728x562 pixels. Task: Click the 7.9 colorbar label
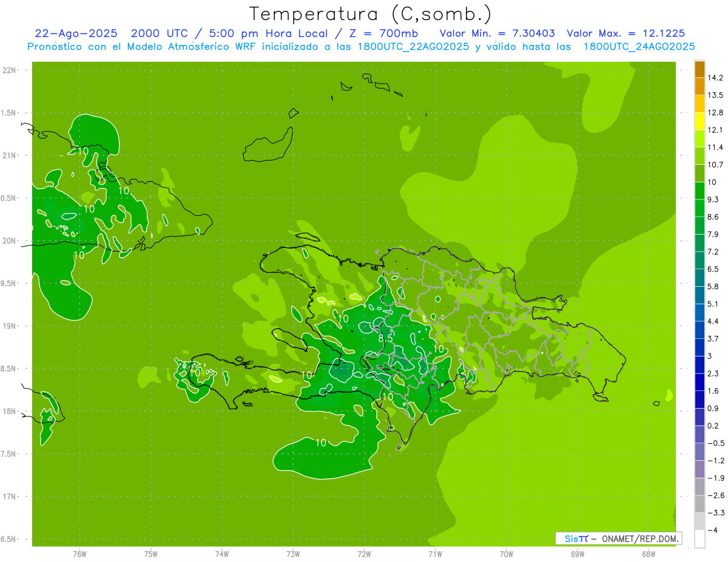[x=713, y=235]
